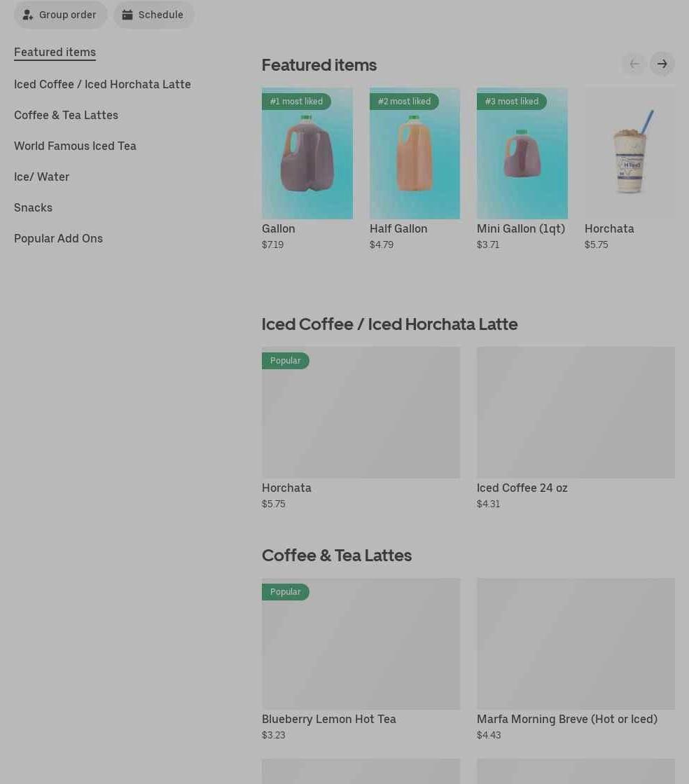Open the Popular Horchata card under Iced Coffee
Screen dimensions: 689x784
coord(361,413)
